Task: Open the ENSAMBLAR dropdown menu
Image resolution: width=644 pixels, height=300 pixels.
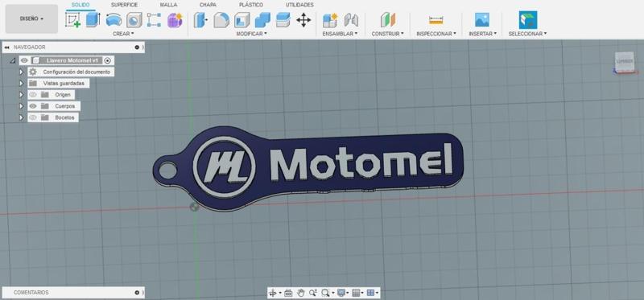Action: 340,34
